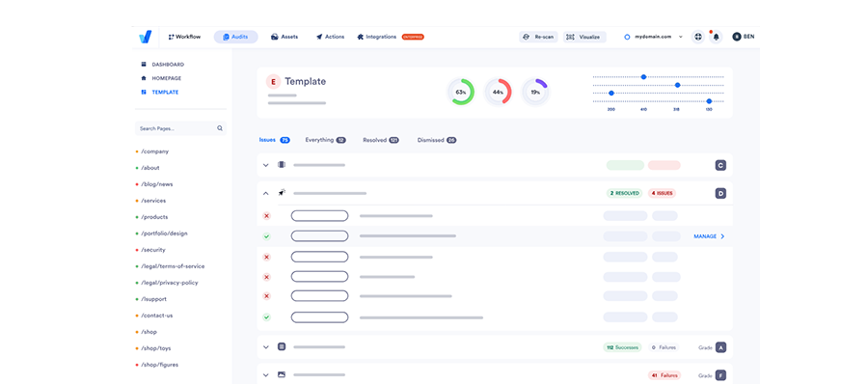Expand the 41 Failures section chevron
This screenshot has width=868, height=384.
(266, 375)
